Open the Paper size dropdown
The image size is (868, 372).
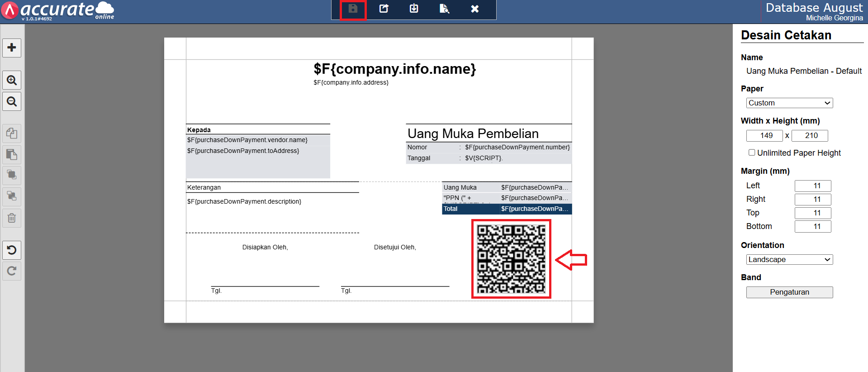click(x=789, y=103)
